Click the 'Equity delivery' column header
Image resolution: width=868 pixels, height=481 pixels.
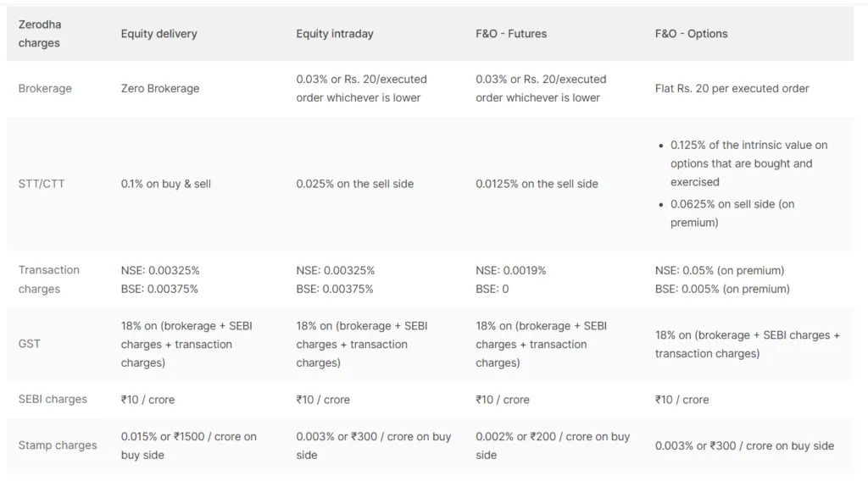[x=159, y=34]
